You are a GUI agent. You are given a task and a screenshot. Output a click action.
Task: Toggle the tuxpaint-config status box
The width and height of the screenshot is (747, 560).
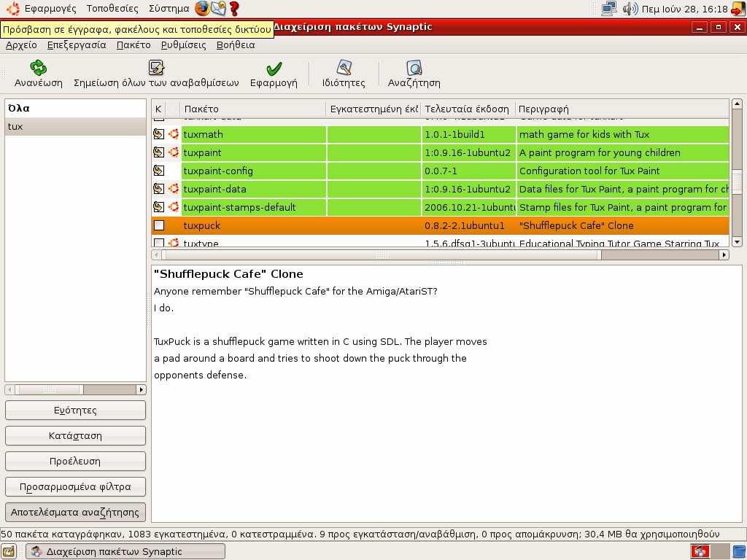158,171
